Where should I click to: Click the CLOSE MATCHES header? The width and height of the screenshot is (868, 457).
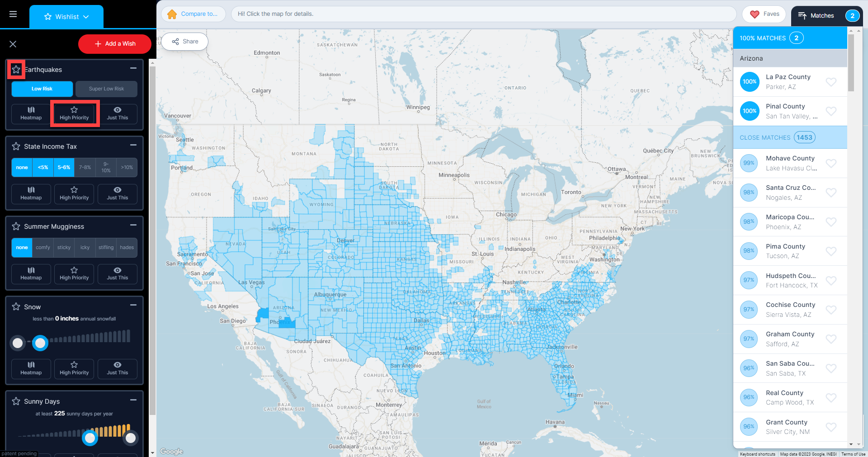pos(790,137)
